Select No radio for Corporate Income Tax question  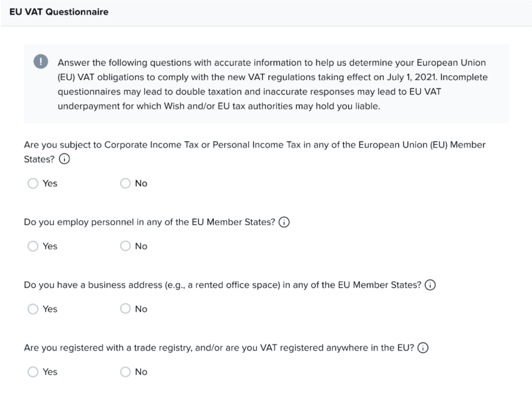[x=126, y=183]
